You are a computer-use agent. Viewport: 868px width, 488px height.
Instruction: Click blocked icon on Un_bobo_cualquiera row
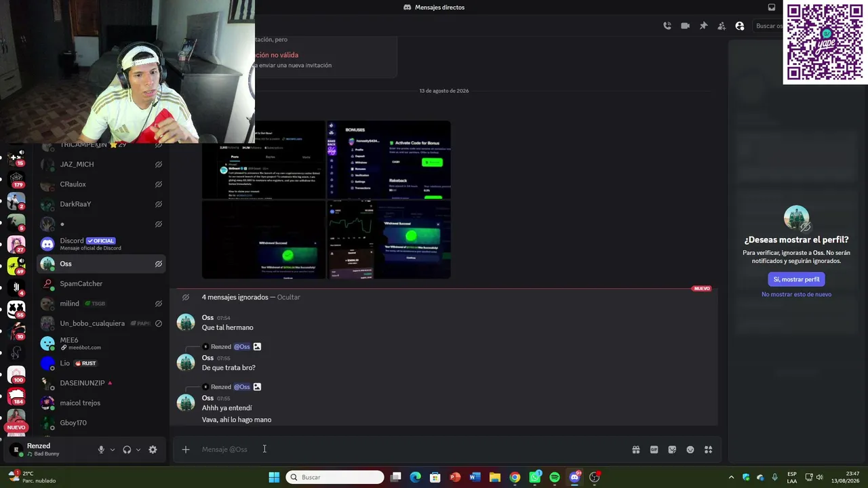pos(158,323)
